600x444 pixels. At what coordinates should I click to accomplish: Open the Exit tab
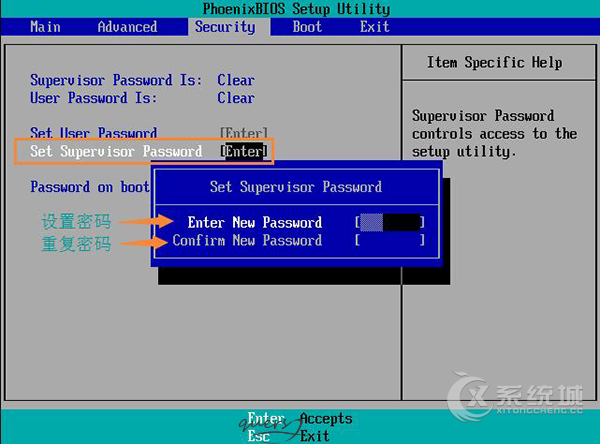coord(375,27)
